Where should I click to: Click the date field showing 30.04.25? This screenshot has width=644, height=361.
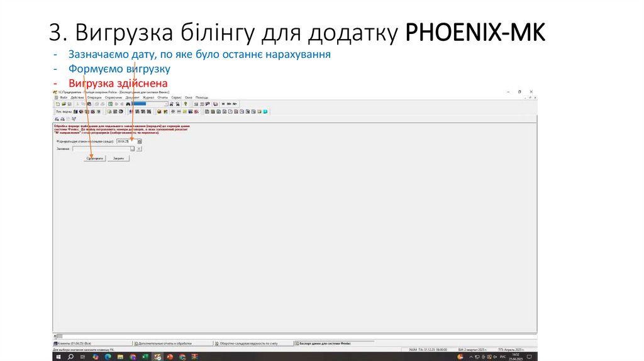pos(126,142)
